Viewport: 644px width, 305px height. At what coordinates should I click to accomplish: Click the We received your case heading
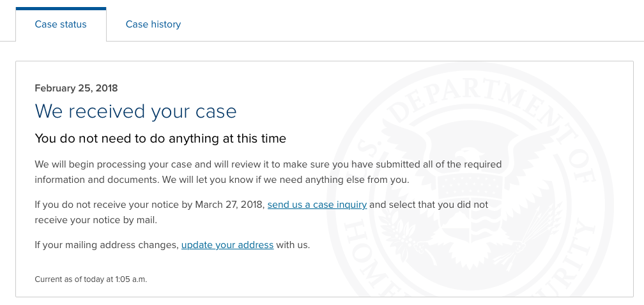coord(135,111)
